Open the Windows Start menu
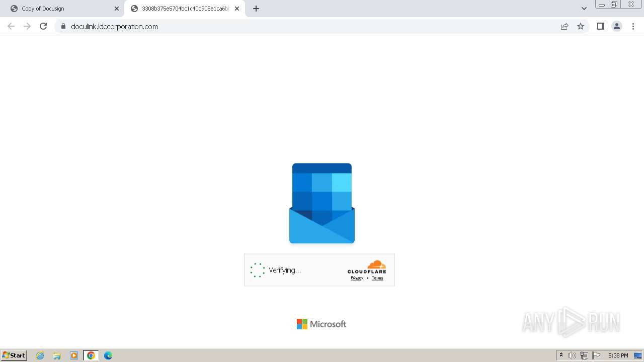644x362 pixels. pos(14,355)
